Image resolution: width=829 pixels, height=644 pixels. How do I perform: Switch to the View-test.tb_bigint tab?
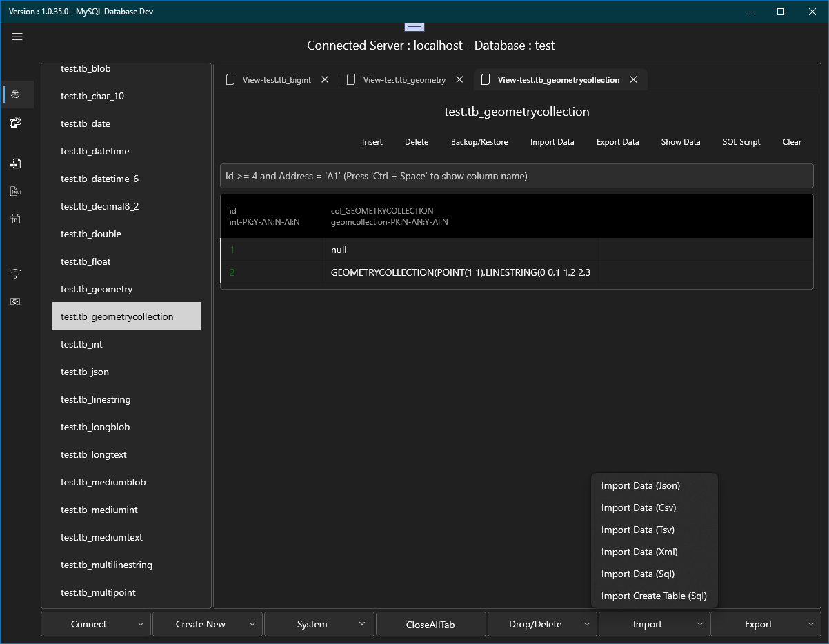point(277,80)
